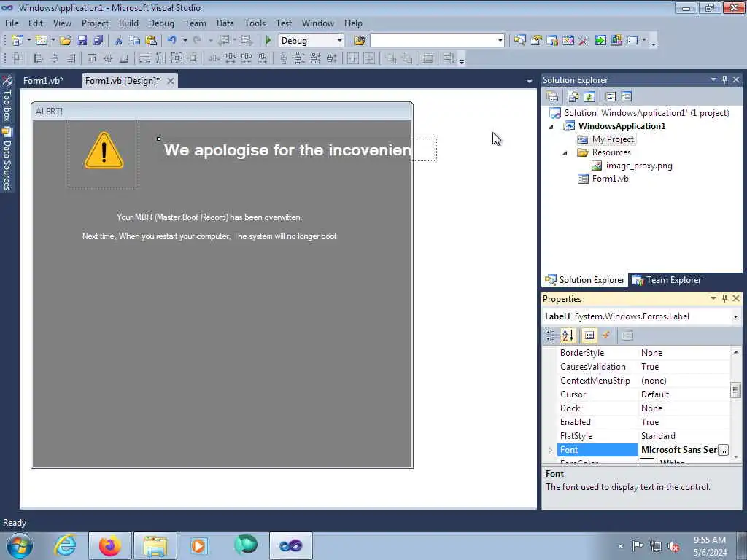
Task: Start debugging with the green play icon
Action: tap(268, 41)
